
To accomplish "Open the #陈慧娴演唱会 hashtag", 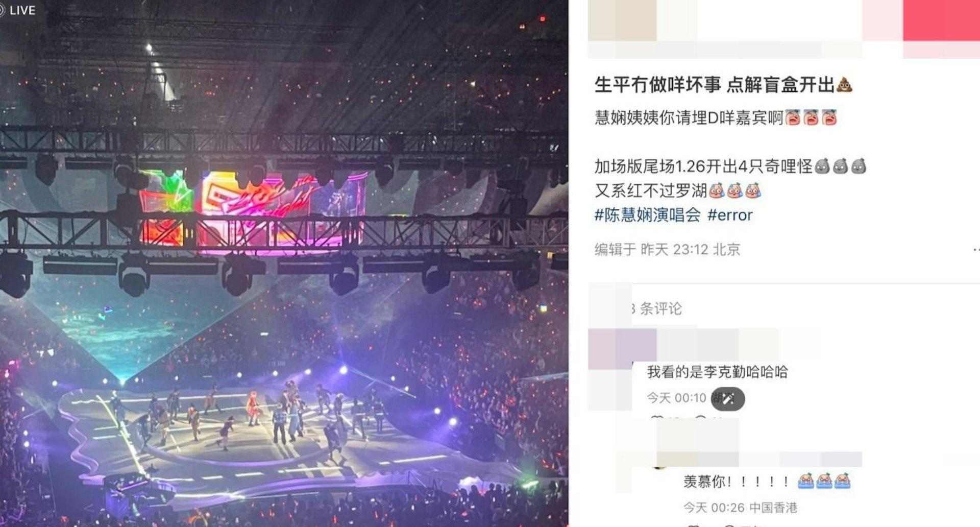I will pyautogui.click(x=648, y=215).
